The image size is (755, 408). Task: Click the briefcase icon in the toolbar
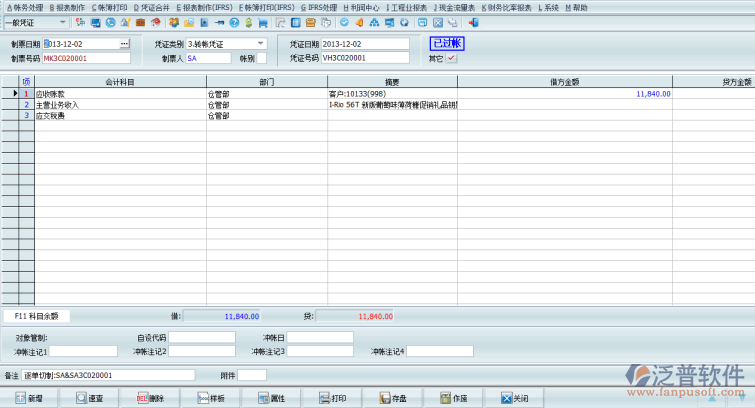140,22
